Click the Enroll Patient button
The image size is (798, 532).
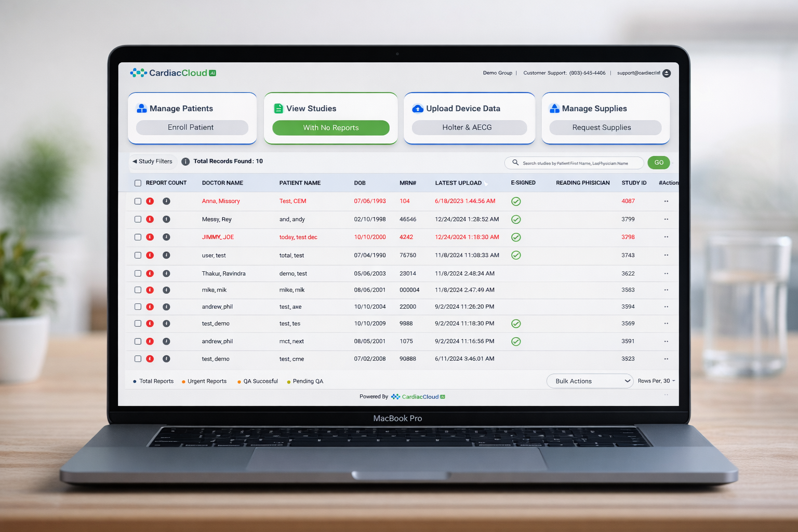coord(192,128)
